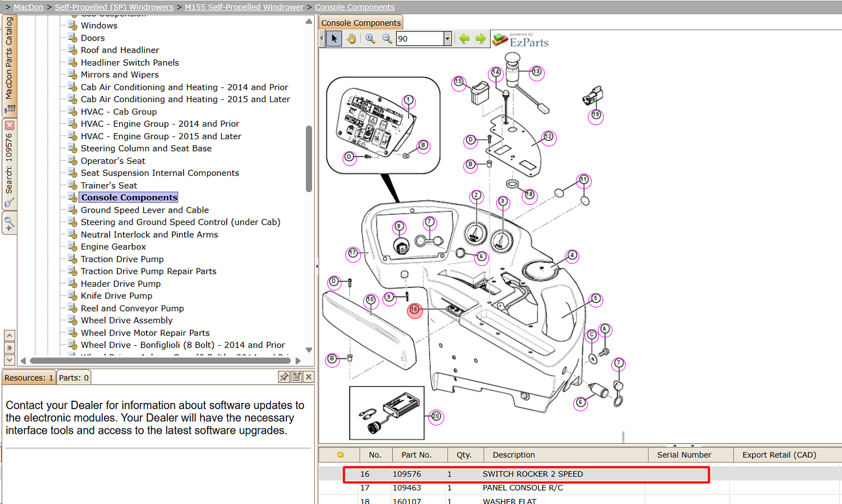The height and width of the screenshot is (504, 842).
Task: Click the Export Retail (CAD) column header
Action: tap(788, 455)
